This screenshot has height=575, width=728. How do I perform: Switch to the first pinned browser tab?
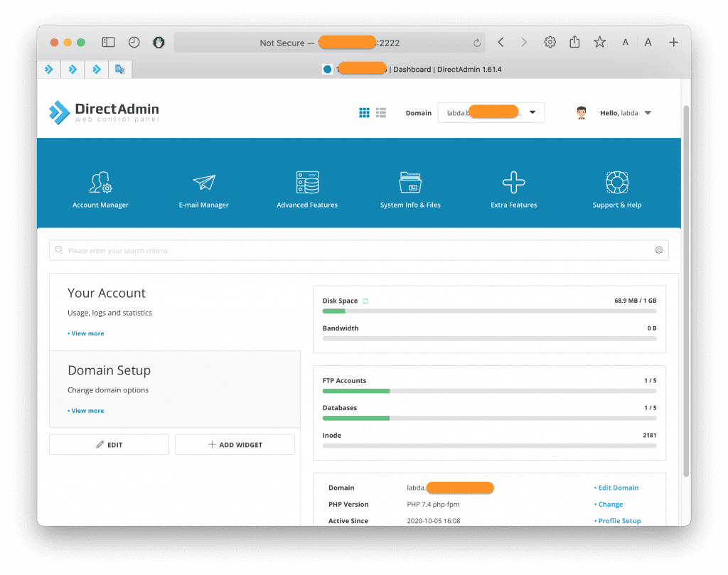tap(49, 69)
